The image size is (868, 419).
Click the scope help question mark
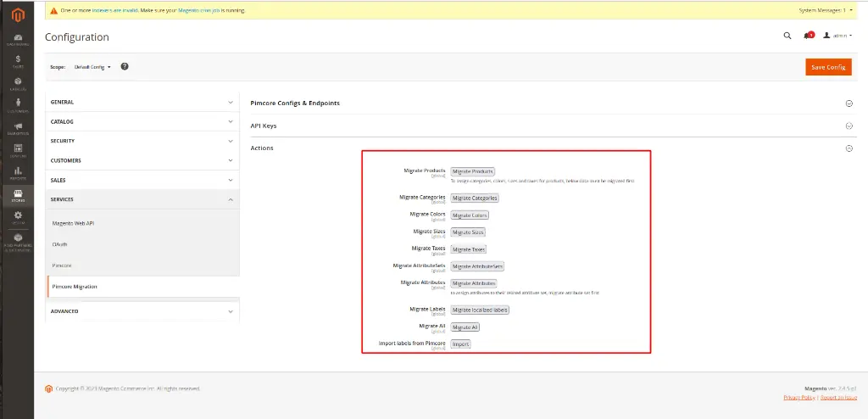point(125,66)
